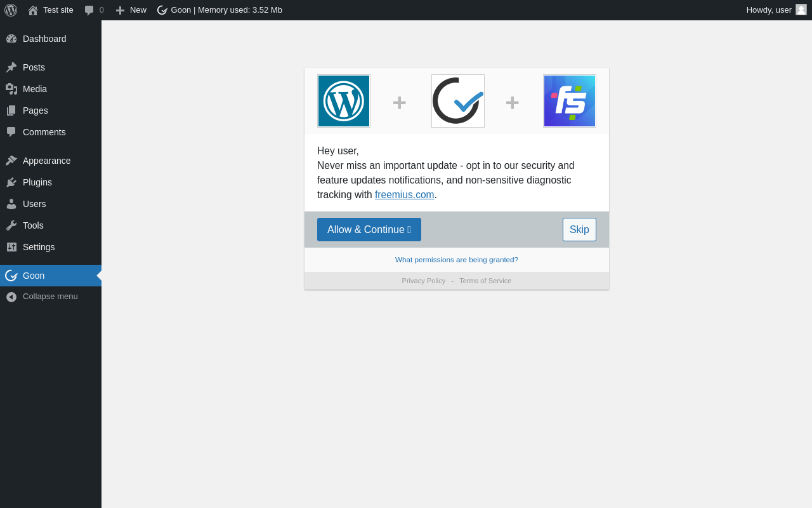Click the Allow & Continue button
The height and width of the screenshot is (508, 812).
(x=369, y=230)
